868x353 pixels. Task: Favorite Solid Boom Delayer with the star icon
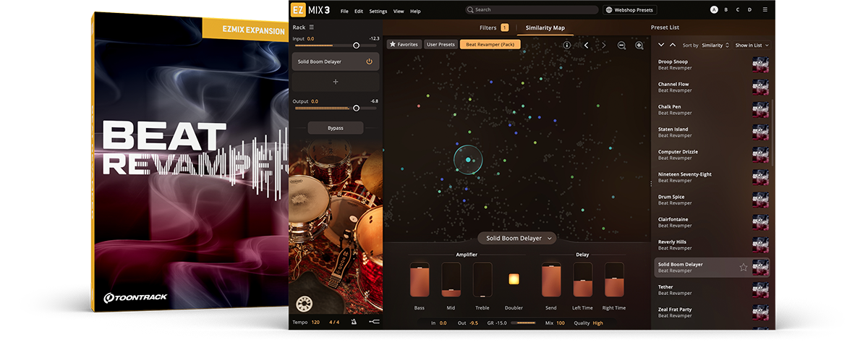coord(744,268)
